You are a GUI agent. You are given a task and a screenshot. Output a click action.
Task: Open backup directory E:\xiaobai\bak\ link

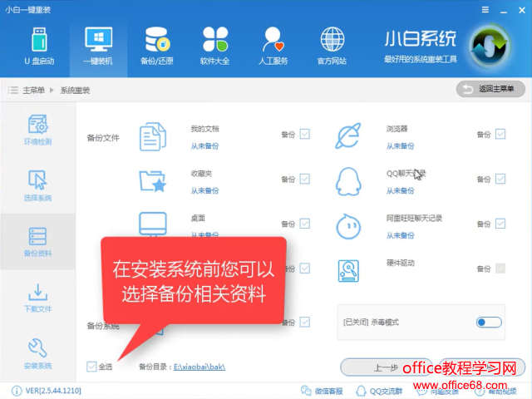199,367
